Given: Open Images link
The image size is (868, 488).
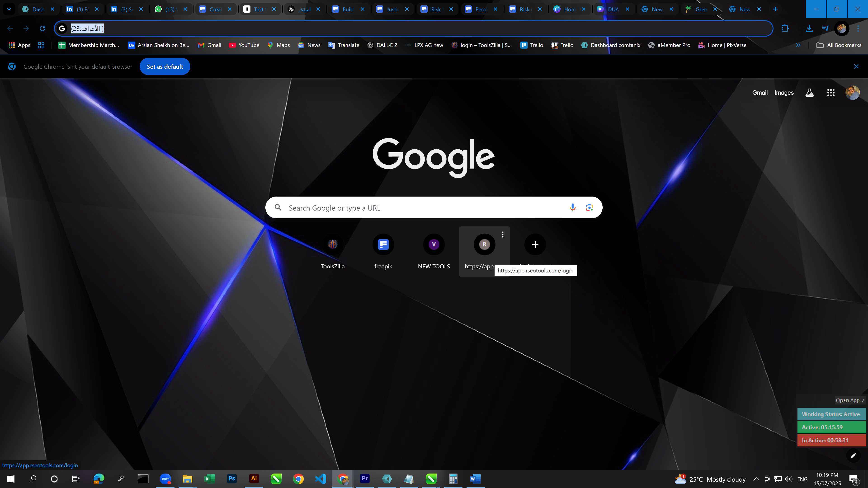Looking at the screenshot, I should coord(784,93).
